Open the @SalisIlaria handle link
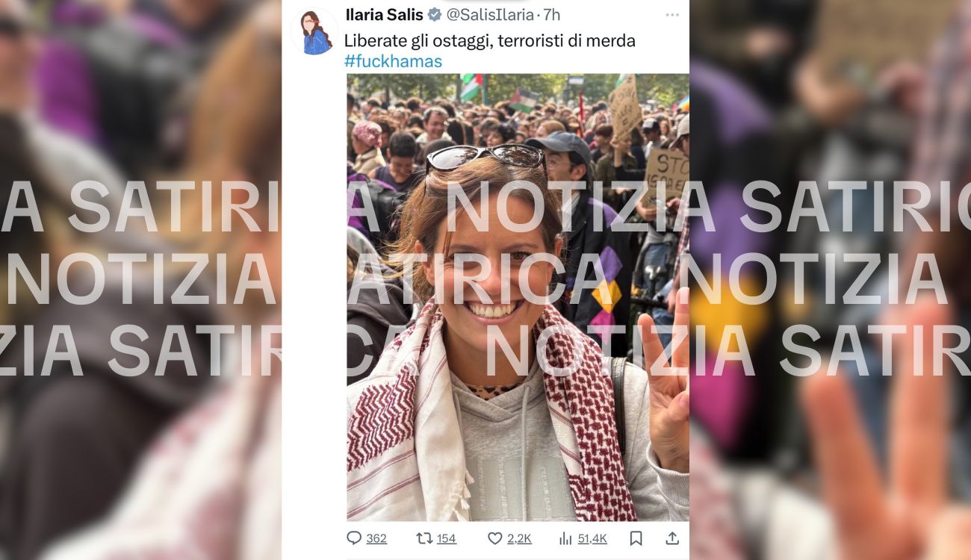Screen dimensions: 971x560 [x=490, y=14]
